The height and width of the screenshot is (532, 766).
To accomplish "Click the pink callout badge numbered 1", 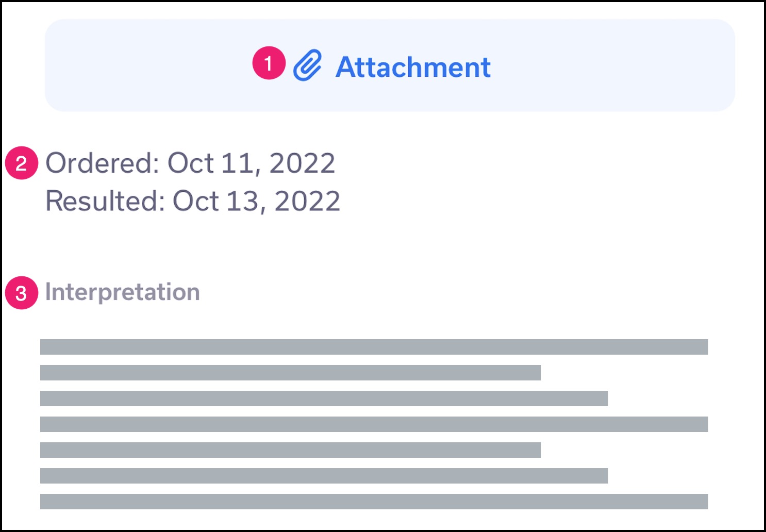I will [269, 63].
